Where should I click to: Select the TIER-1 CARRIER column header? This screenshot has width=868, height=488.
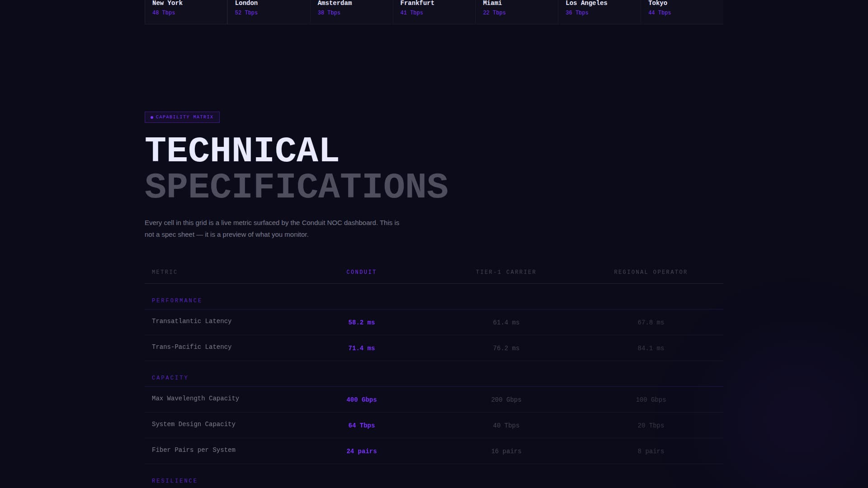pos(506,272)
